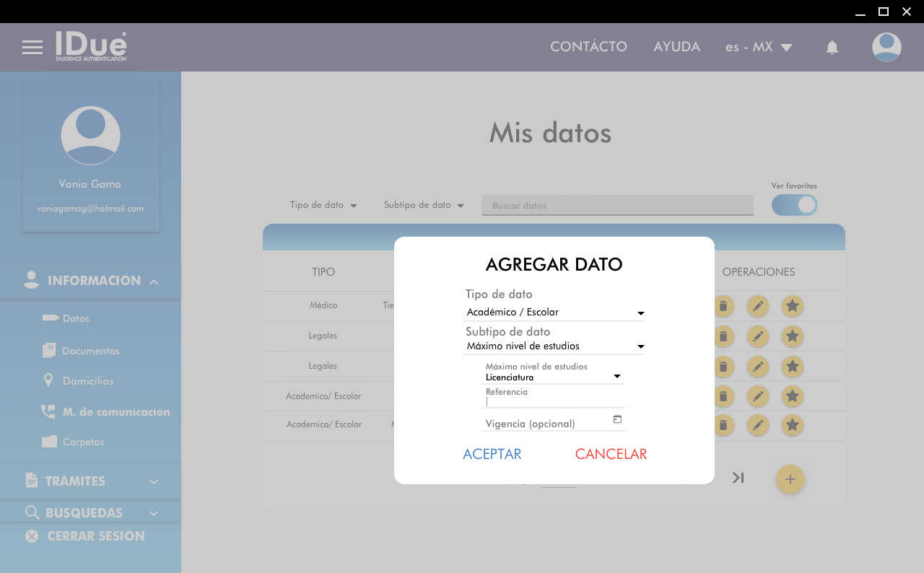Image resolution: width=924 pixels, height=573 pixels.
Task: Edit the first Legales row with pencil icon
Action: click(757, 336)
